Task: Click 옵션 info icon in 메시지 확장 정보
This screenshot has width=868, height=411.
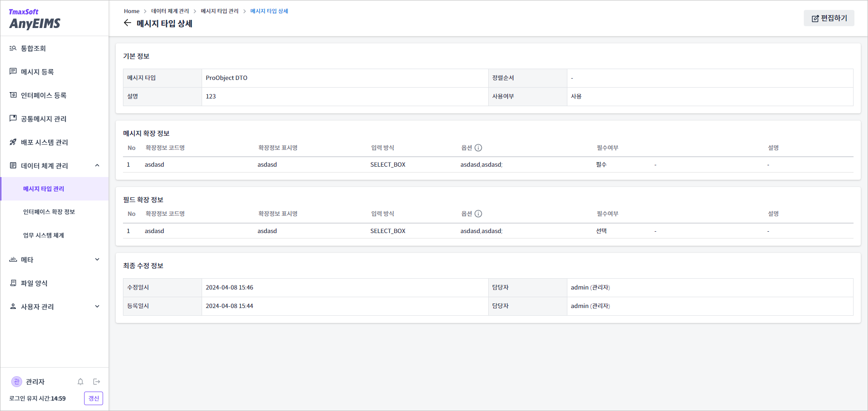Action: pyautogui.click(x=478, y=148)
